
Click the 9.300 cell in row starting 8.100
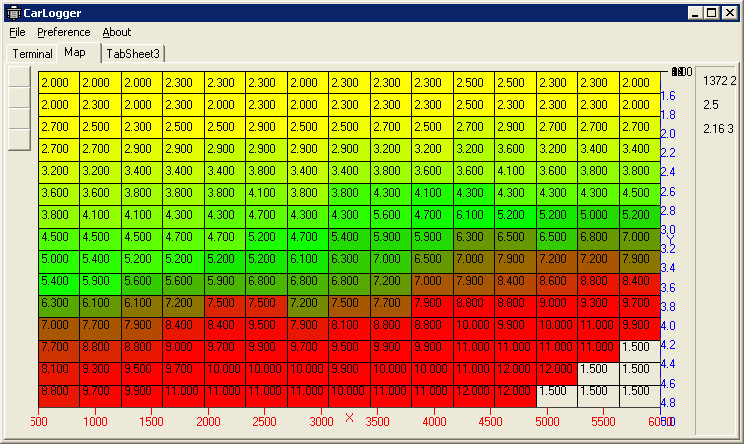[x=100, y=373]
